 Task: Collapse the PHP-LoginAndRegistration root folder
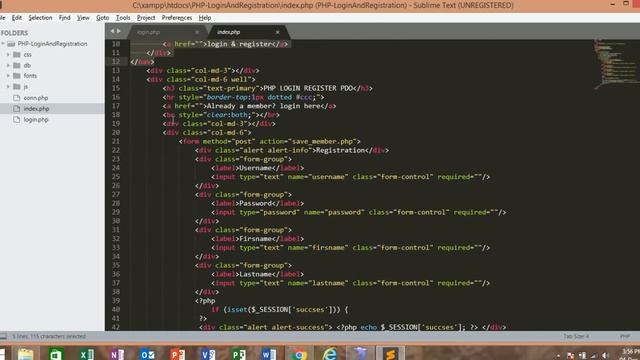(x=3, y=44)
